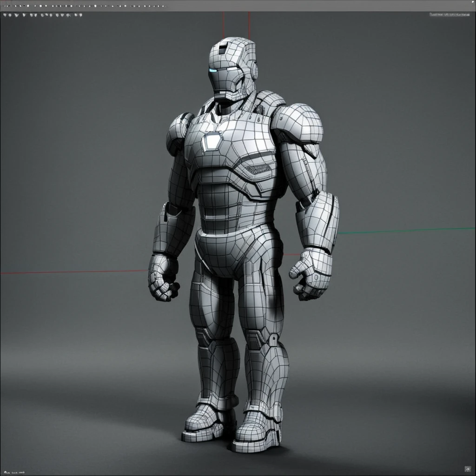Click the small icon in the viewport's bottom-right corner

coord(468,469)
